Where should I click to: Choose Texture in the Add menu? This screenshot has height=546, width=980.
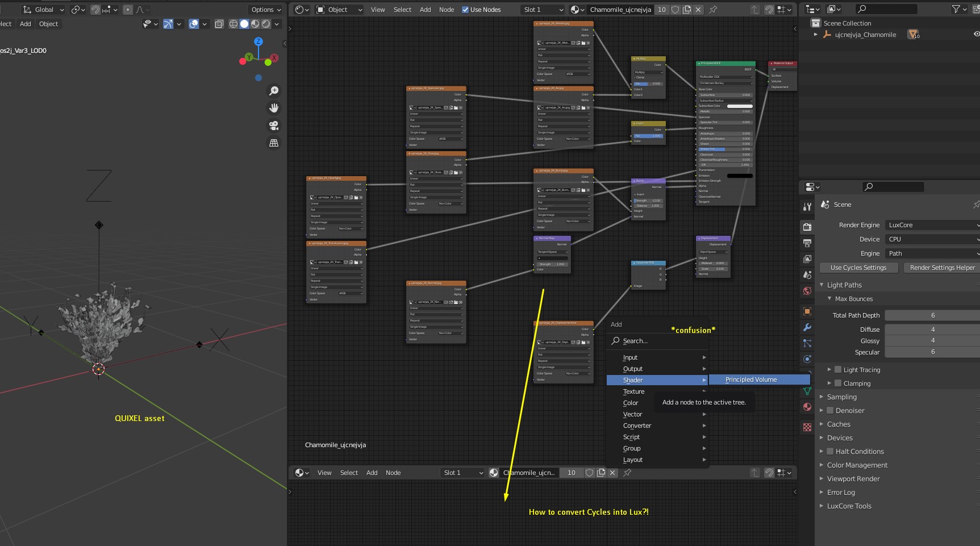633,391
